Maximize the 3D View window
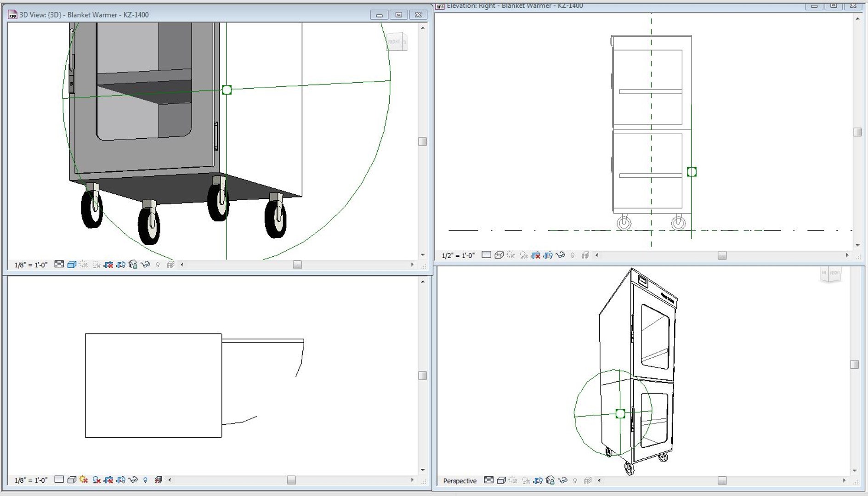868x496 pixels. (x=399, y=15)
